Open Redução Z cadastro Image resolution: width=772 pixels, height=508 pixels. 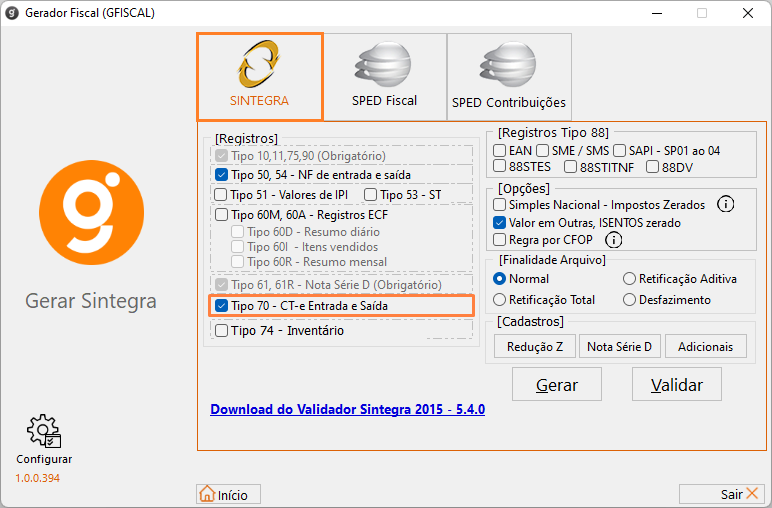(x=535, y=346)
